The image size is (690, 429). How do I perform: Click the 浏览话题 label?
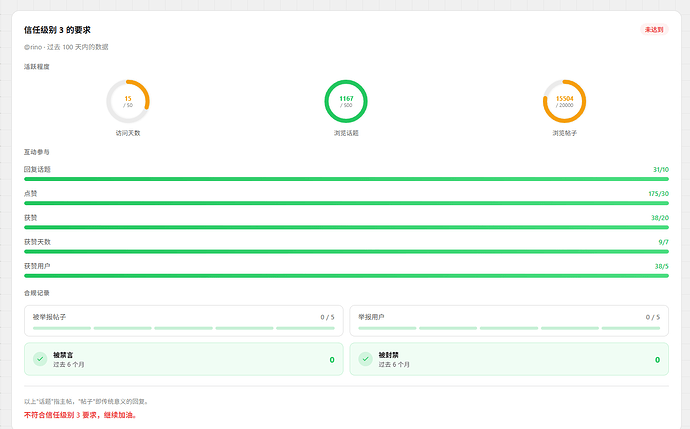click(346, 133)
